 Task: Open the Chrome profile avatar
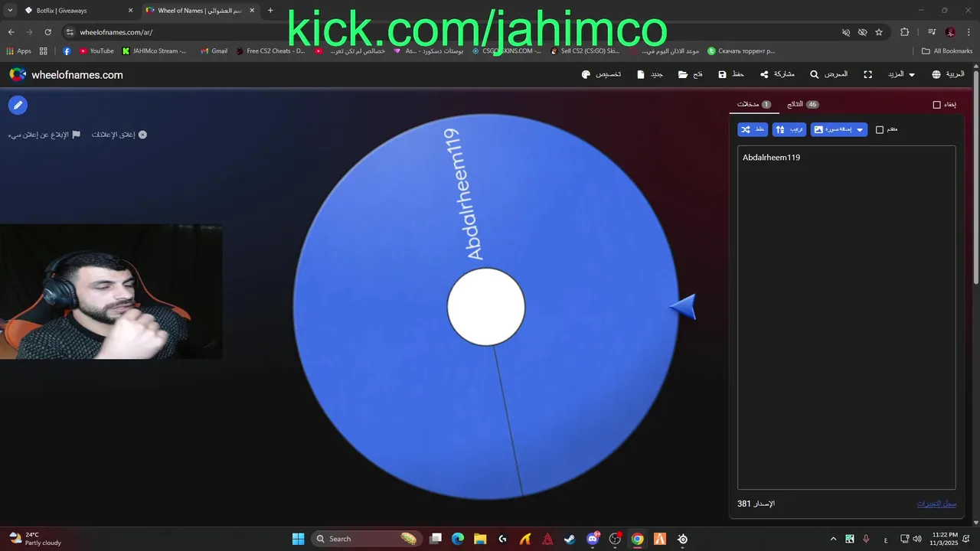[950, 32]
